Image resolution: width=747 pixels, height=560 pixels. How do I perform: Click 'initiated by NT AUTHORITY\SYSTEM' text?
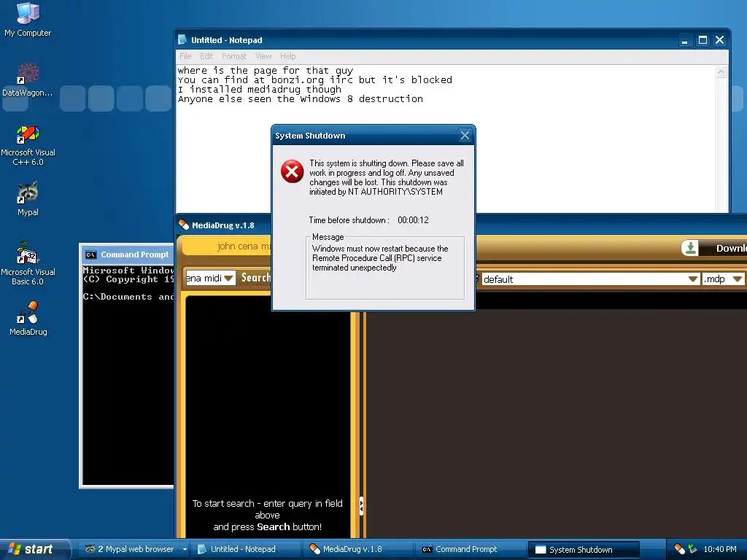tap(376, 192)
